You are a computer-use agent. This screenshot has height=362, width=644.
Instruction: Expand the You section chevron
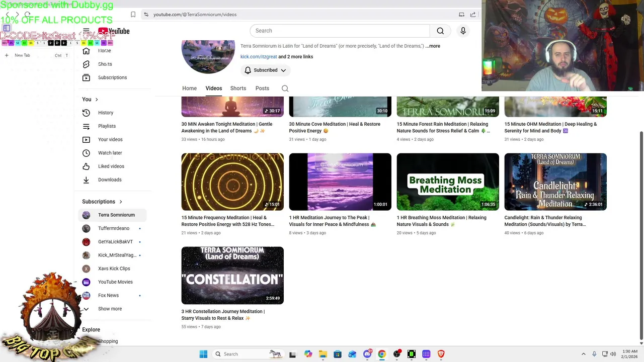click(x=97, y=100)
